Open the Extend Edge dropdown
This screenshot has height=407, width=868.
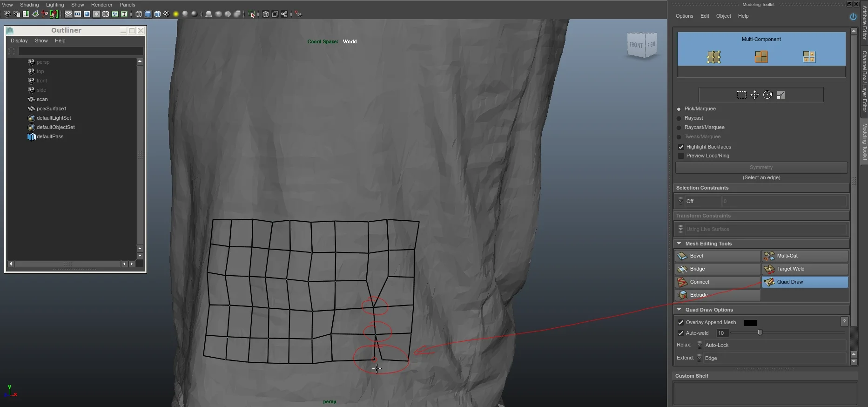click(x=772, y=358)
